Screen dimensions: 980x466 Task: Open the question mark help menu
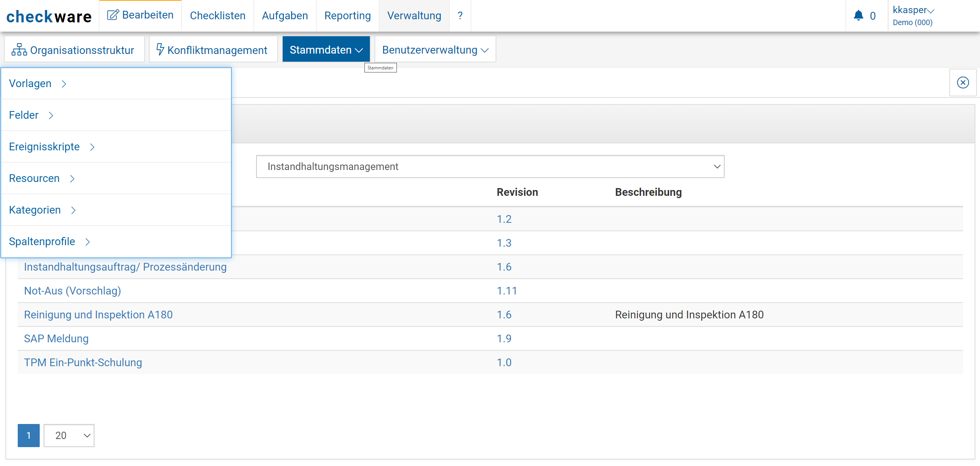click(x=460, y=15)
